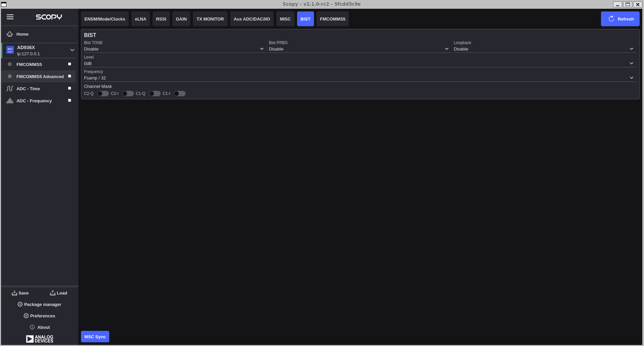Click the Scopy logo
Image resolution: width=644 pixels, height=346 pixels.
point(49,17)
